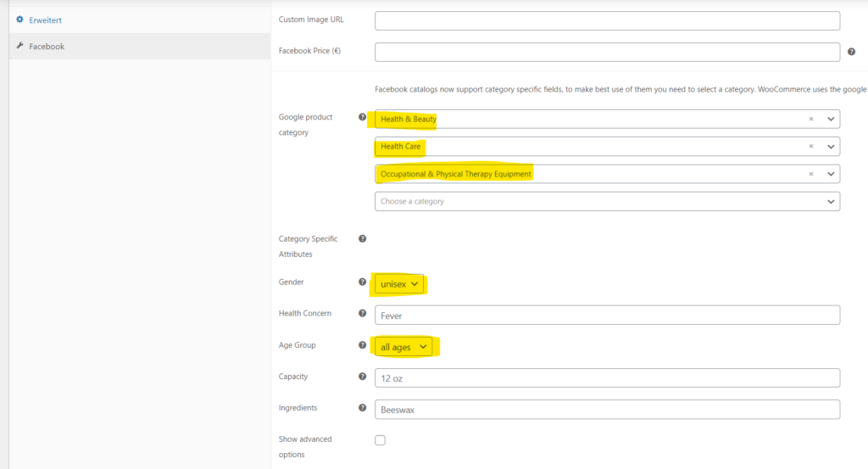Image resolution: width=868 pixels, height=469 pixels.
Task: Click the Custom Image URL field
Action: (x=607, y=21)
